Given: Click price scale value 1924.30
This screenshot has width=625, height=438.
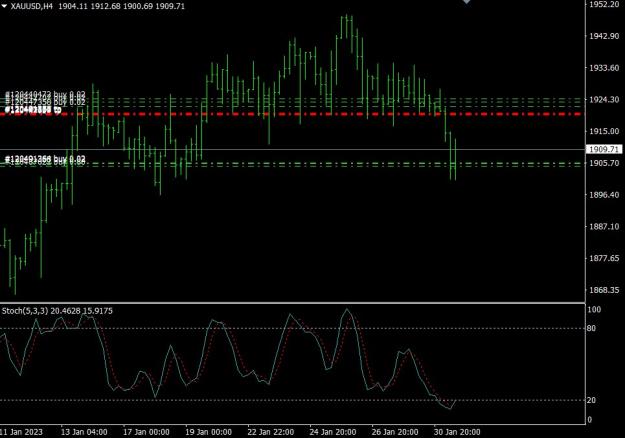Looking at the screenshot, I should click(x=604, y=100).
